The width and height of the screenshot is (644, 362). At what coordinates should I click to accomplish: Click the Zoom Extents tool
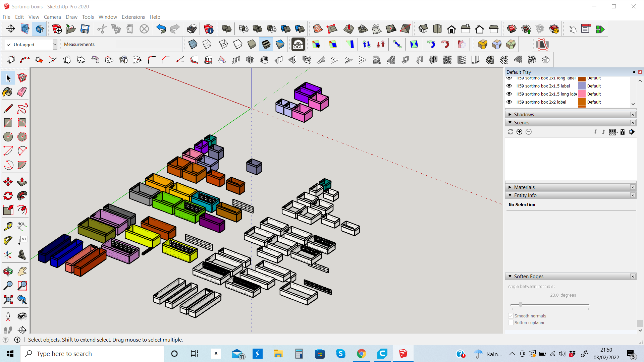pyautogui.click(x=8, y=299)
